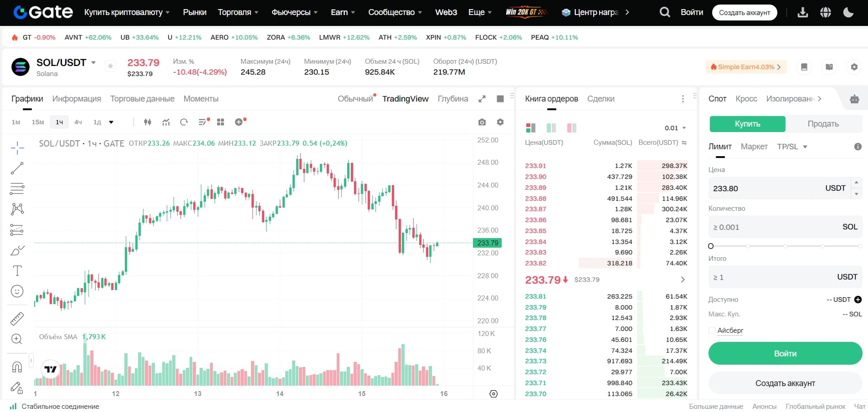
Task: Click Создать аккаунт in the header
Action: 745,12
